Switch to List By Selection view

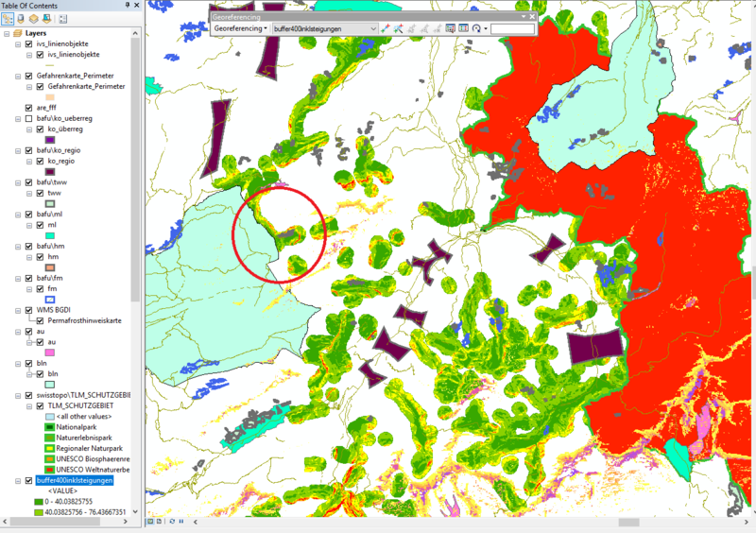[48, 18]
